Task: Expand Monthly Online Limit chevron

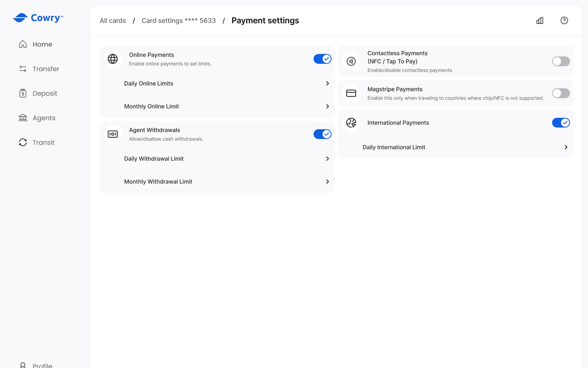Action: [x=327, y=106]
